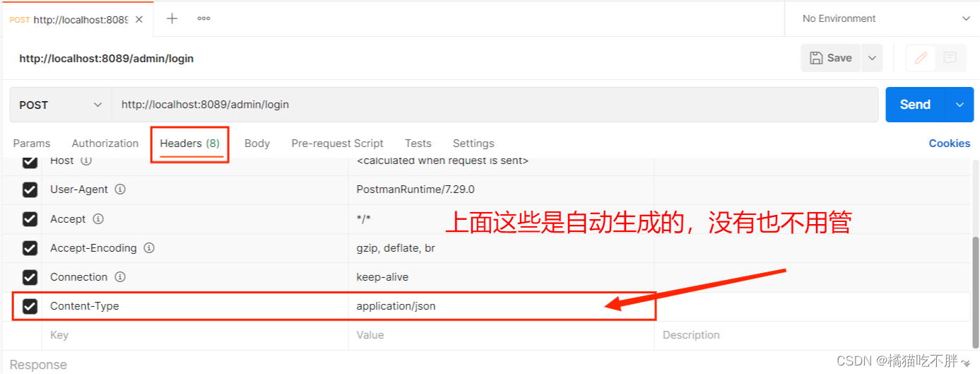The height and width of the screenshot is (374, 980).
Task: Switch to the Params tab
Action: tap(32, 144)
